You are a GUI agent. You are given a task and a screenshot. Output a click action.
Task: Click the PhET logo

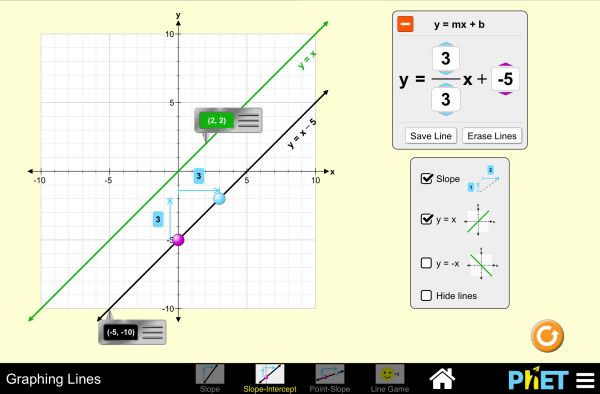click(x=538, y=378)
